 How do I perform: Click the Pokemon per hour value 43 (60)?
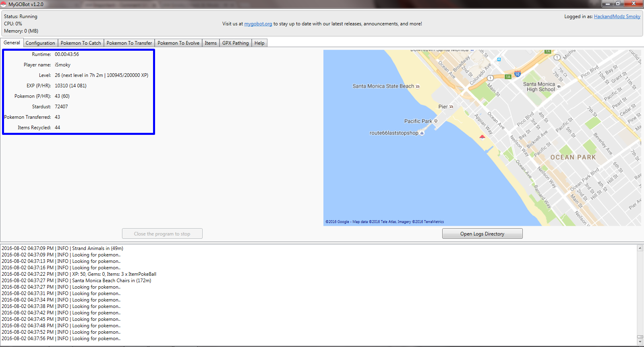tap(62, 96)
